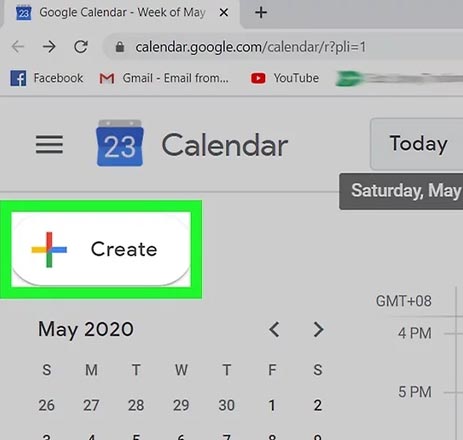Reload the page with the refresh icon
The height and width of the screenshot is (440, 463).
(x=81, y=47)
